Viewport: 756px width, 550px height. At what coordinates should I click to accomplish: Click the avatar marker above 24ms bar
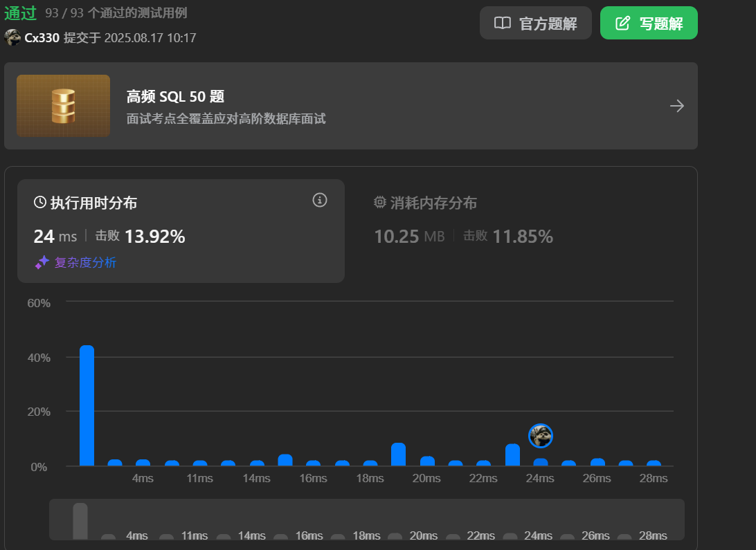point(541,436)
